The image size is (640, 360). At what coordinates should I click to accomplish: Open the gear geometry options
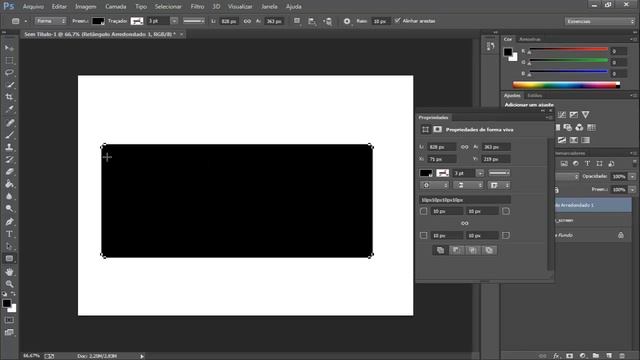347,21
